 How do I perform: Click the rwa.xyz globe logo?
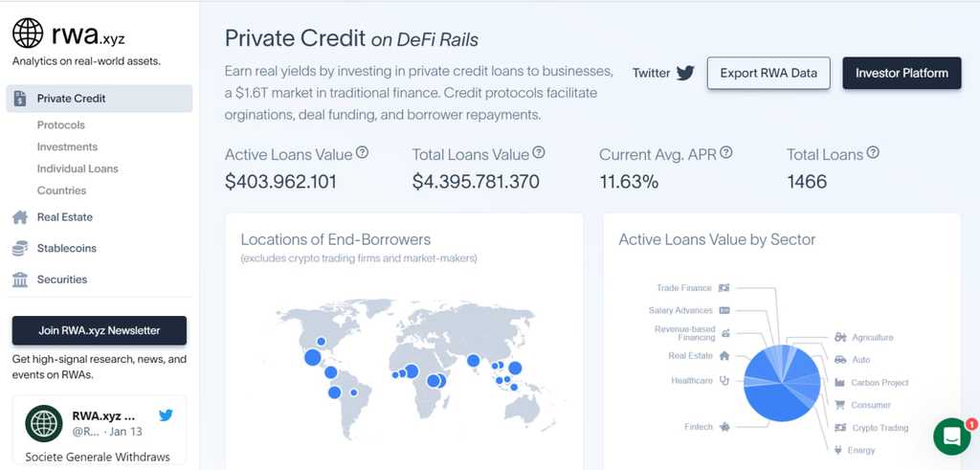(x=28, y=33)
